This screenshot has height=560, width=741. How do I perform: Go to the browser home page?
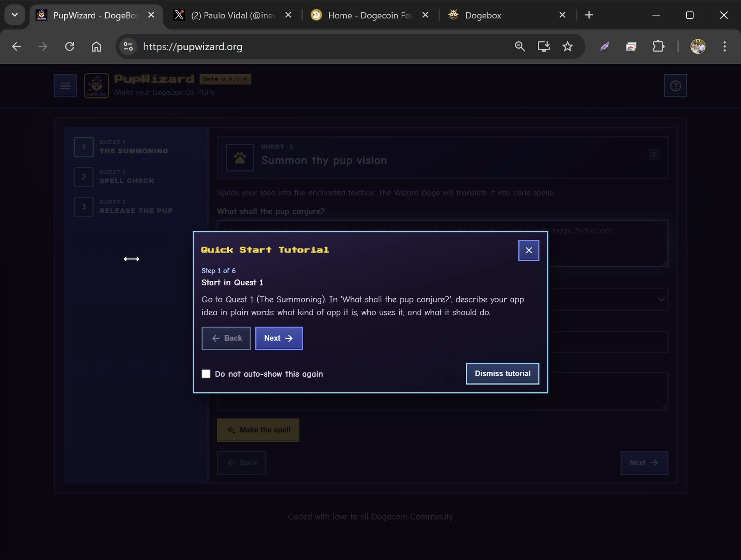click(96, 47)
